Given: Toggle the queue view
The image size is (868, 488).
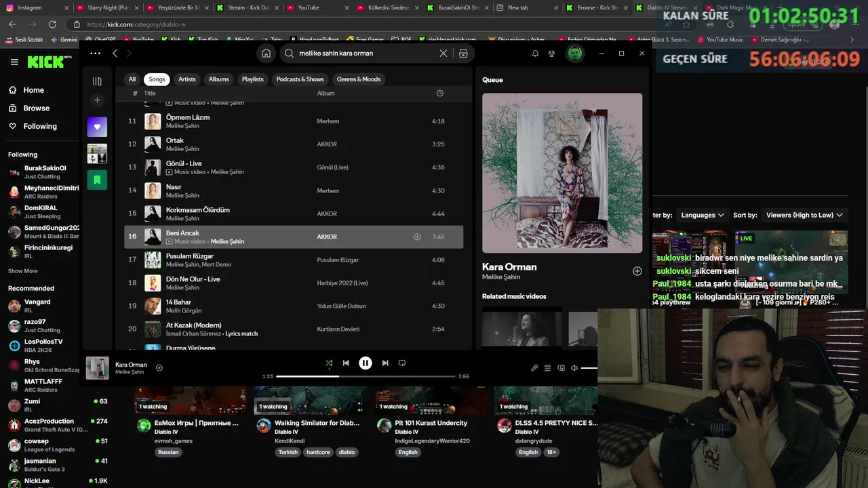Looking at the screenshot, I should click(548, 368).
